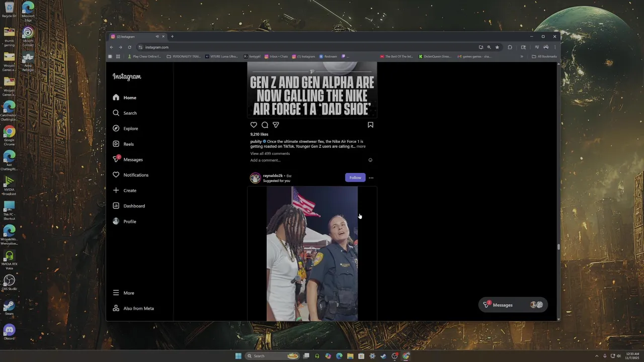Open Restream bookmark

pos(328,56)
